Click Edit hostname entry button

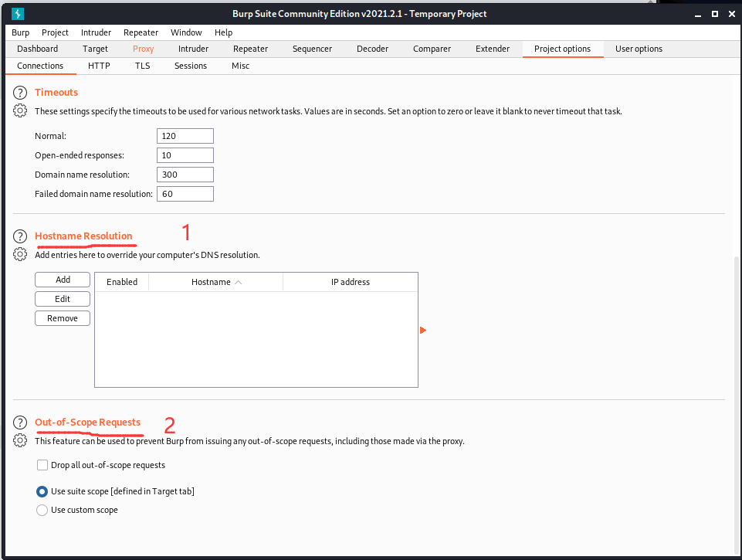click(x=63, y=299)
